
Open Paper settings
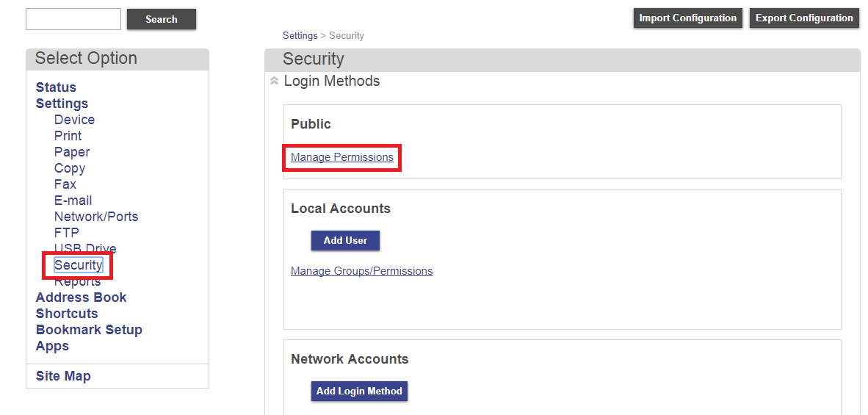point(72,152)
